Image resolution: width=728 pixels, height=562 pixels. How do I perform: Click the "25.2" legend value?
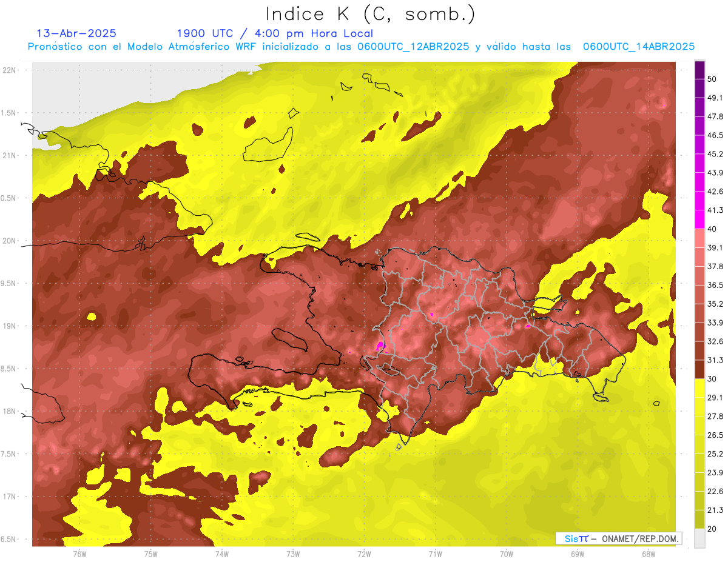tap(715, 454)
